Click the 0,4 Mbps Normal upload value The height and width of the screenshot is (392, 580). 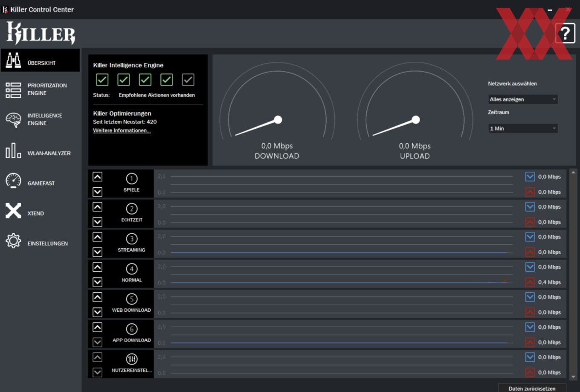point(549,282)
